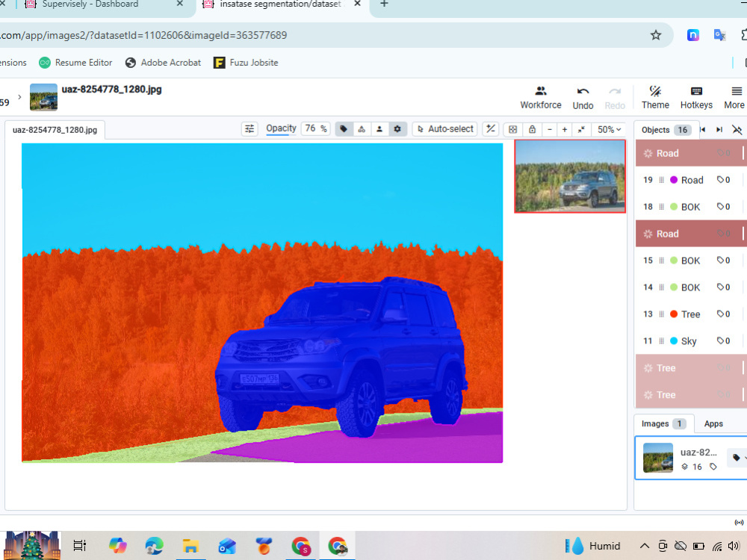Click the tag count of object 11 Sky
The image size is (747, 560).
tap(723, 341)
